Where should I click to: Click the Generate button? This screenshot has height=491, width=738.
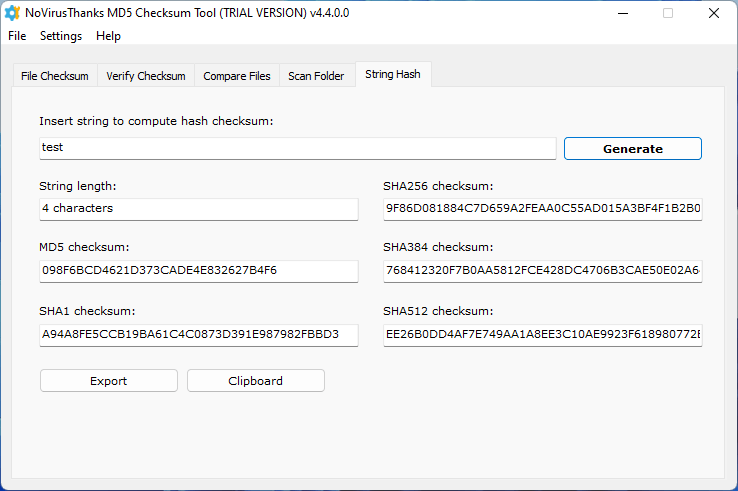pyautogui.click(x=633, y=149)
